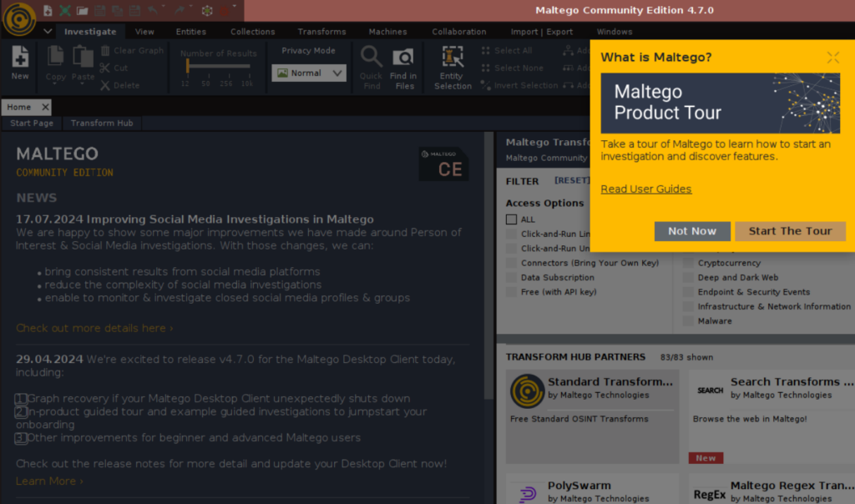Click the Copy icon in the ribbon

coord(55,56)
